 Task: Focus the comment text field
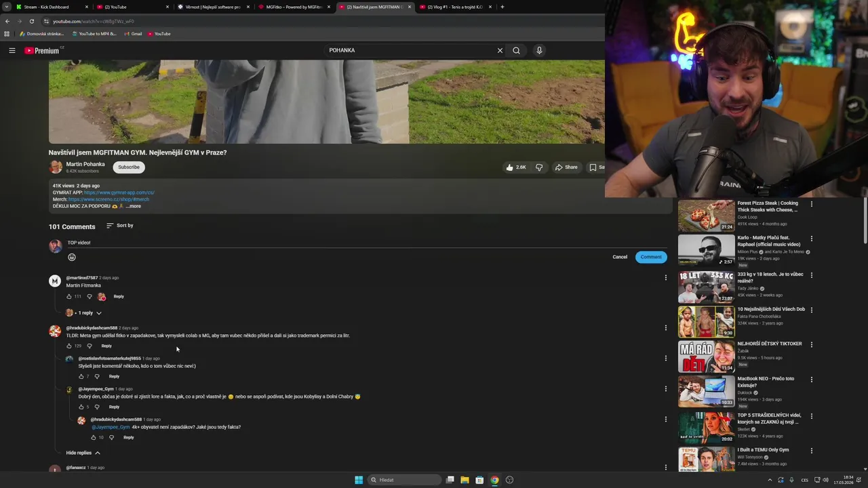coord(366,243)
